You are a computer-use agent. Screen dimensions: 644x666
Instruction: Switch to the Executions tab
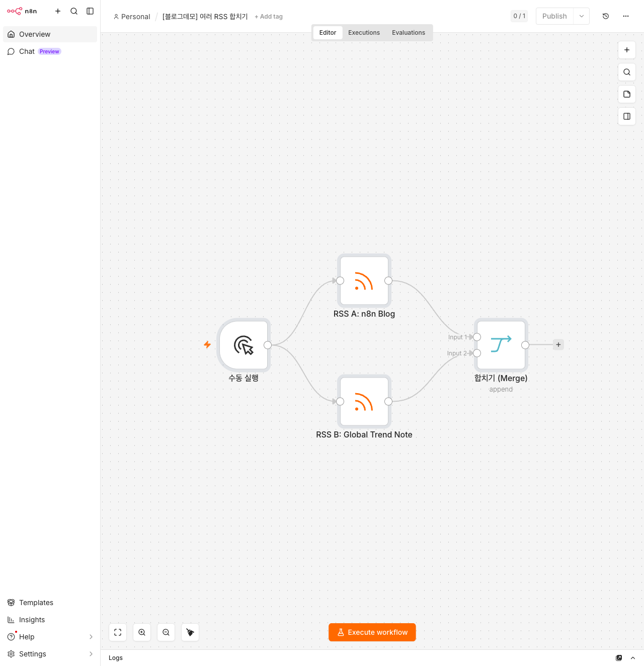click(364, 33)
